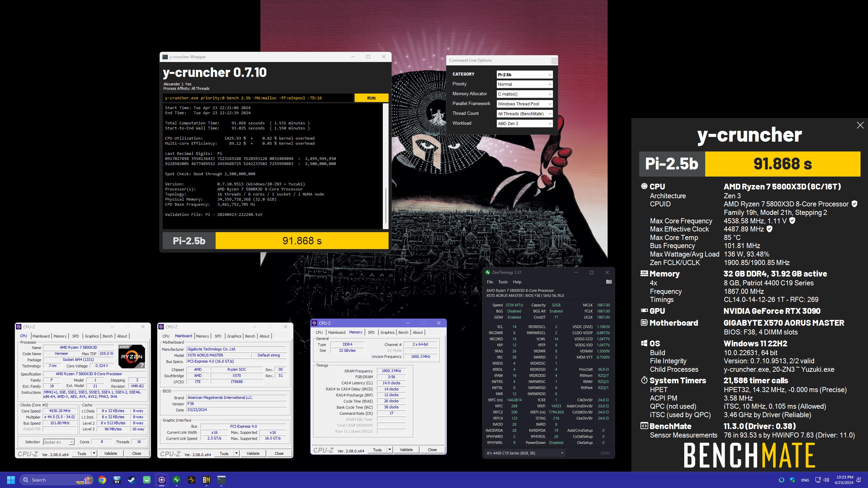
Task: Open the volume control in system tray
Action: tap(826, 480)
